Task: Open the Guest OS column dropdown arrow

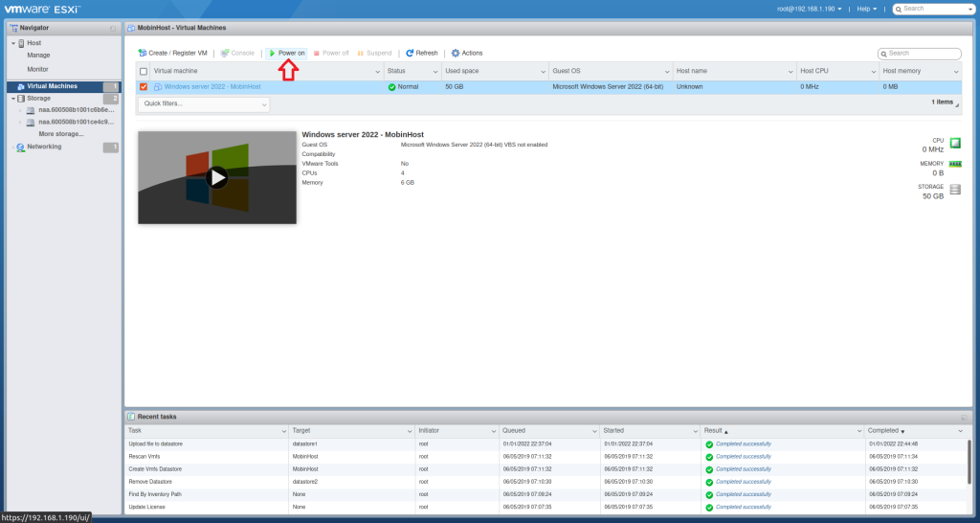Action: click(x=666, y=72)
